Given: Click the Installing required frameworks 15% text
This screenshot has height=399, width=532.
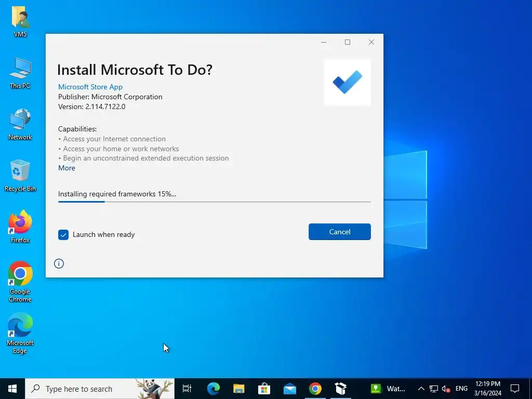Looking at the screenshot, I should pos(117,194).
